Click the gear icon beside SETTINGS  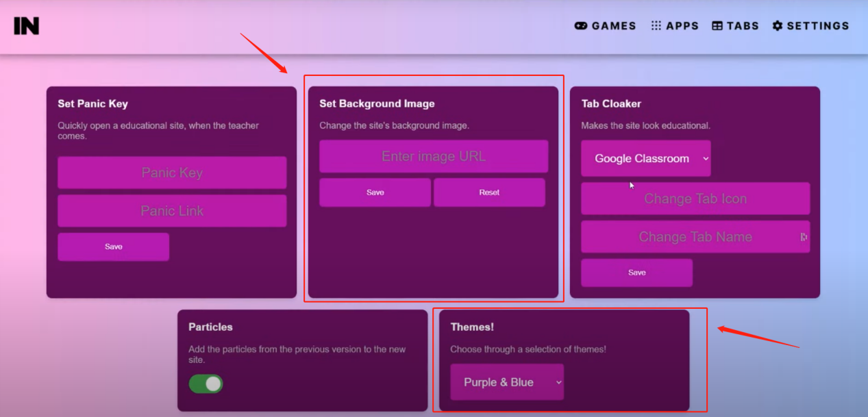[x=776, y=25]
